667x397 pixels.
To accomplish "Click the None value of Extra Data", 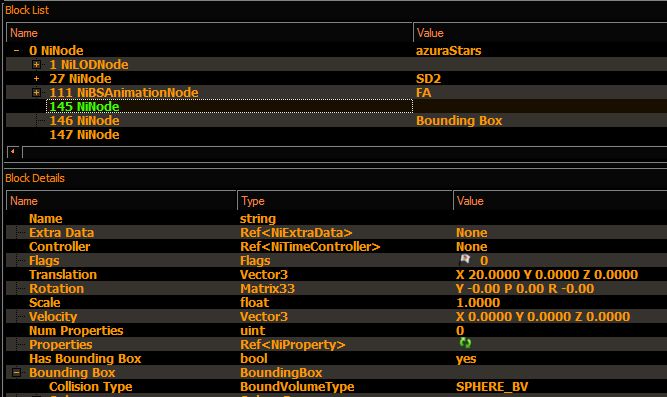I will click(471, 233).
